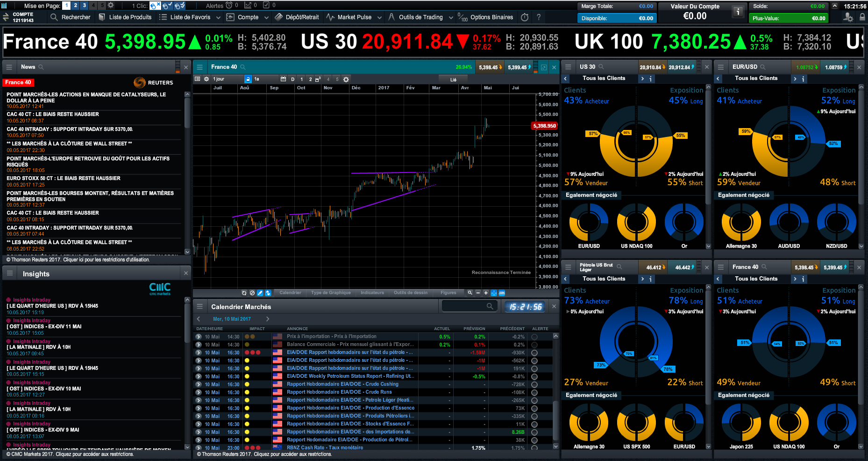Open Type de Graphique chart tab
868x461 pixels.
click(331, 293)
